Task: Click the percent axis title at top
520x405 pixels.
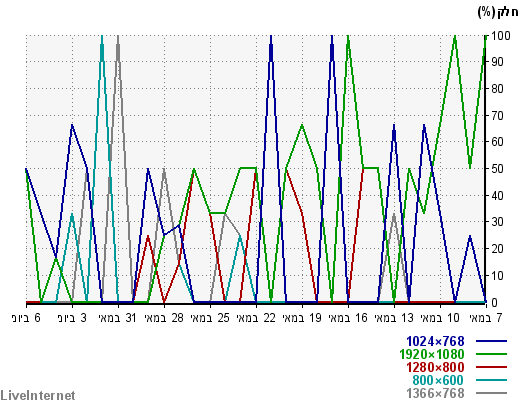Action: [x=498, y=13]
